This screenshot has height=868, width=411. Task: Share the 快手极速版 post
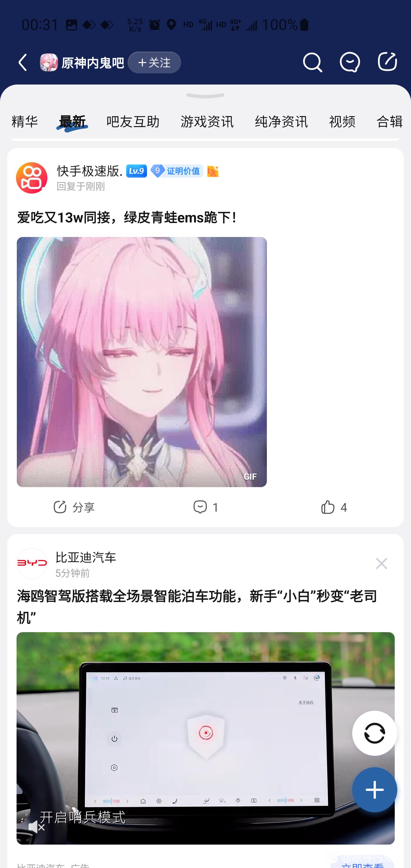(74, 507)
